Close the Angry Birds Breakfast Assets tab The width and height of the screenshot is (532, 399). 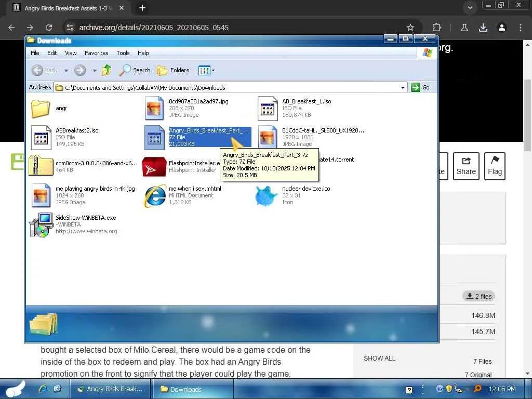point(122,8)
